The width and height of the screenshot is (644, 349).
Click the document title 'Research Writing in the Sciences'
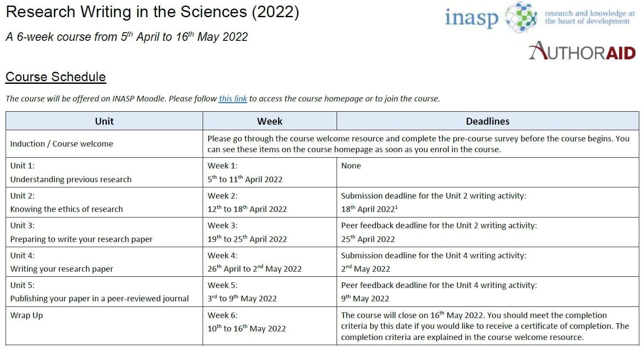click(x=127, y=12)
